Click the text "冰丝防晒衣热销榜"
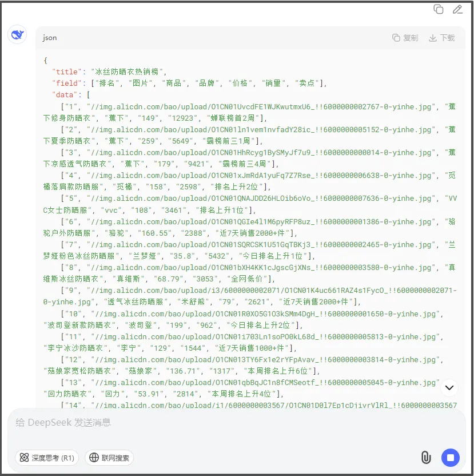 127,72
